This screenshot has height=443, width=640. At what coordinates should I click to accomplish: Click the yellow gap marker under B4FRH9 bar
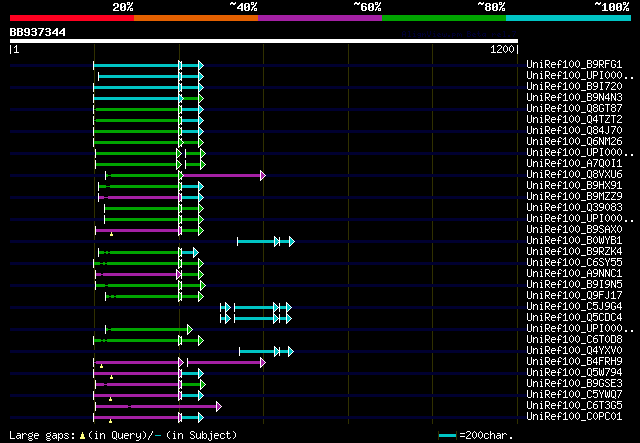(102, 366)
